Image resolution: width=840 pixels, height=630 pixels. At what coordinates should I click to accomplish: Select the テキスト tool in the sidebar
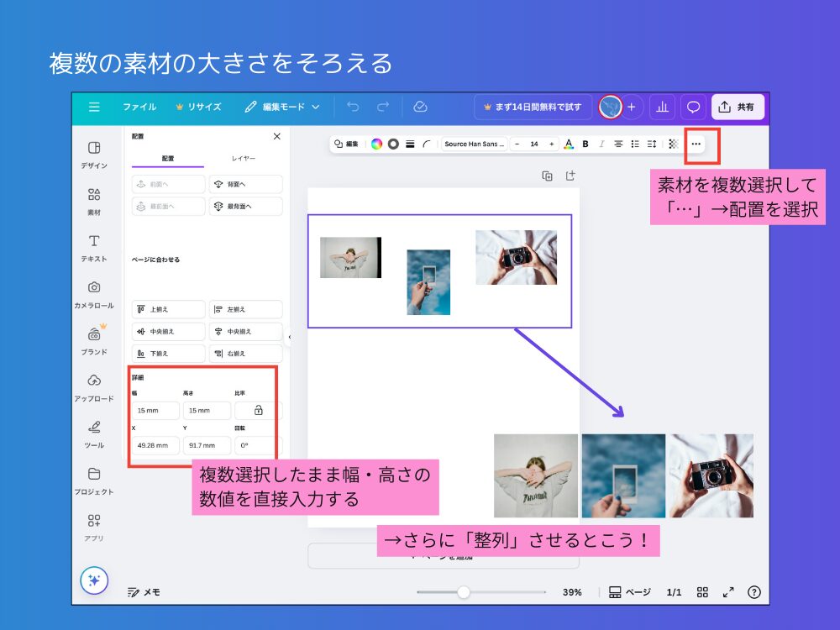point(92,244)
